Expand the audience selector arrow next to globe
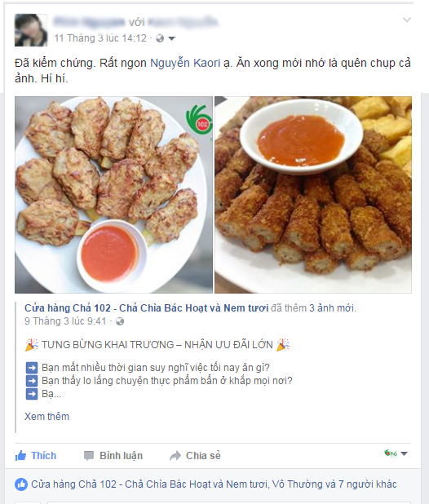The height and width of the screenshot is (504, 429). click(171, 38)
